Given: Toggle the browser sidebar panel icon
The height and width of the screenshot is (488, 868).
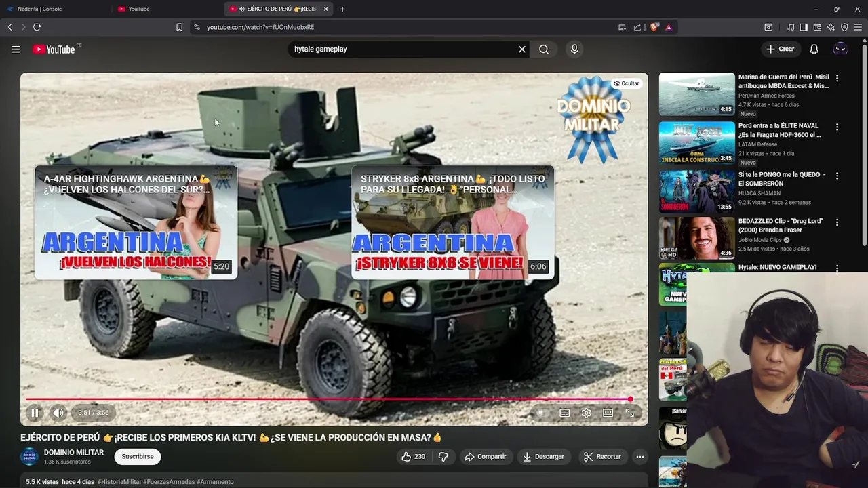Looking at the screenshot, I should tap(804, 27).
